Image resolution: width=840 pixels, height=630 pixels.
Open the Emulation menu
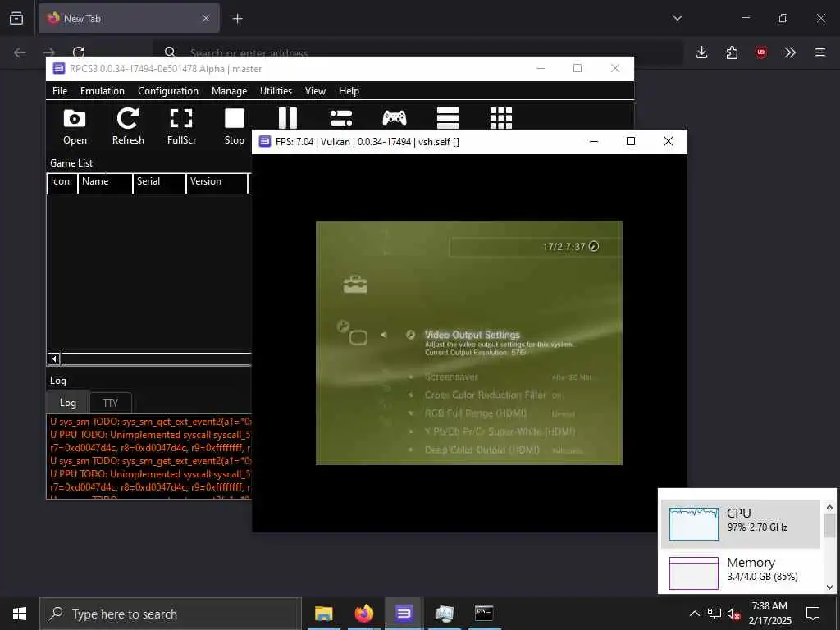103,91
